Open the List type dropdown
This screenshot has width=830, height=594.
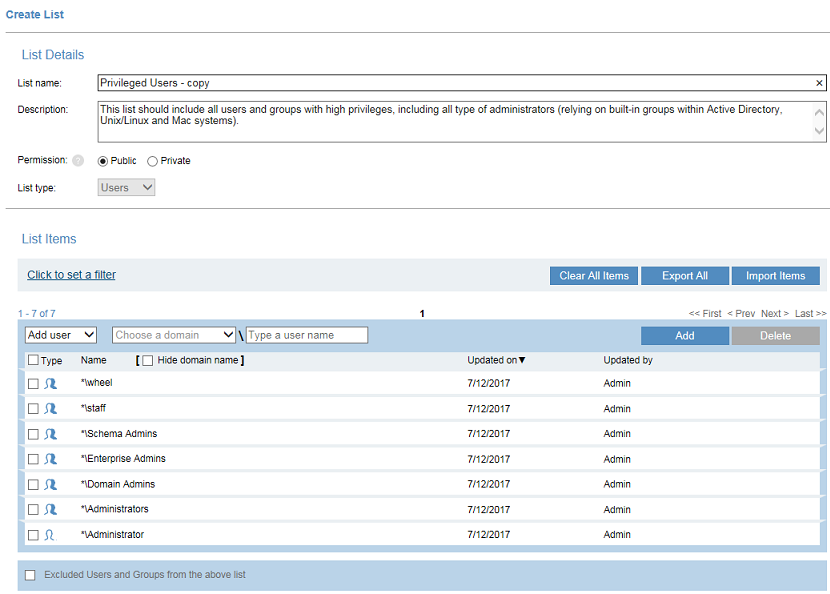tap(127, 187)
